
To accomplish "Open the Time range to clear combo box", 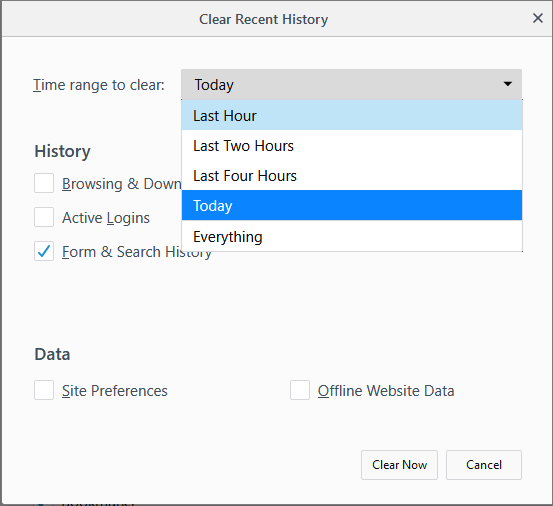I will [351, 84].
